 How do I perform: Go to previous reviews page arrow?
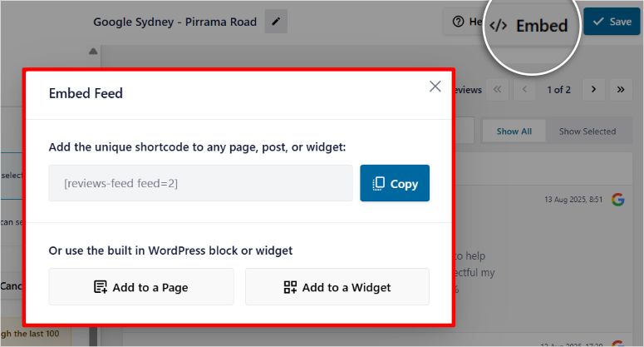click(x=524, y=89)
